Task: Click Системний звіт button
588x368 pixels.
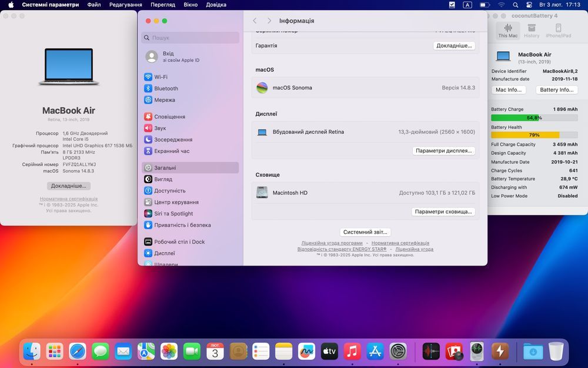Action: coord(365,232)
